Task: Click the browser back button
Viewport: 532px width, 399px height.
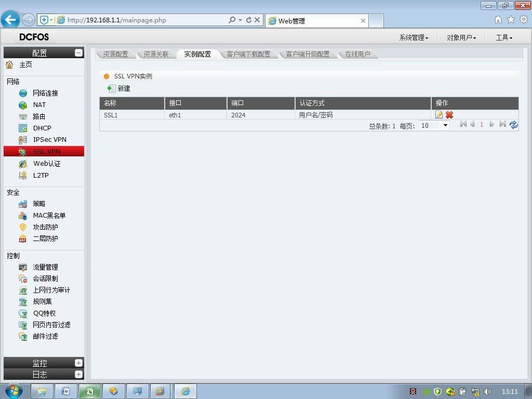Action: pyautogui.click(x=10, y=19)
